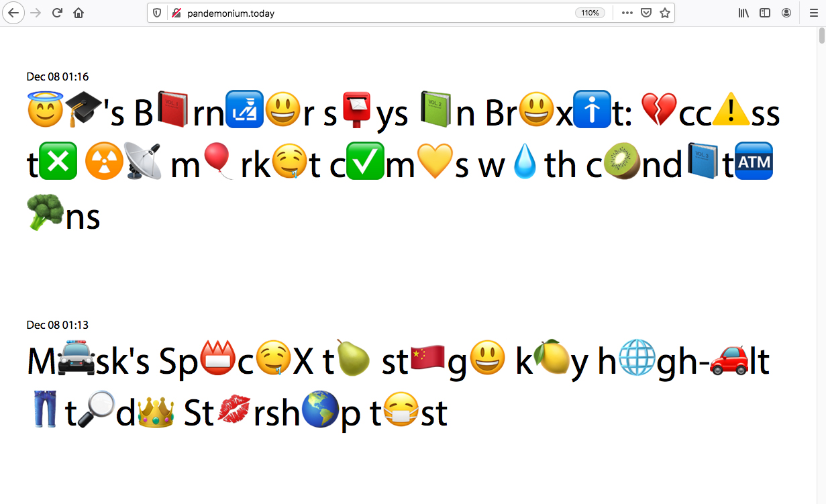Click the green check mark emoji
The image size is (826, 504).
(x=366, y=162)
